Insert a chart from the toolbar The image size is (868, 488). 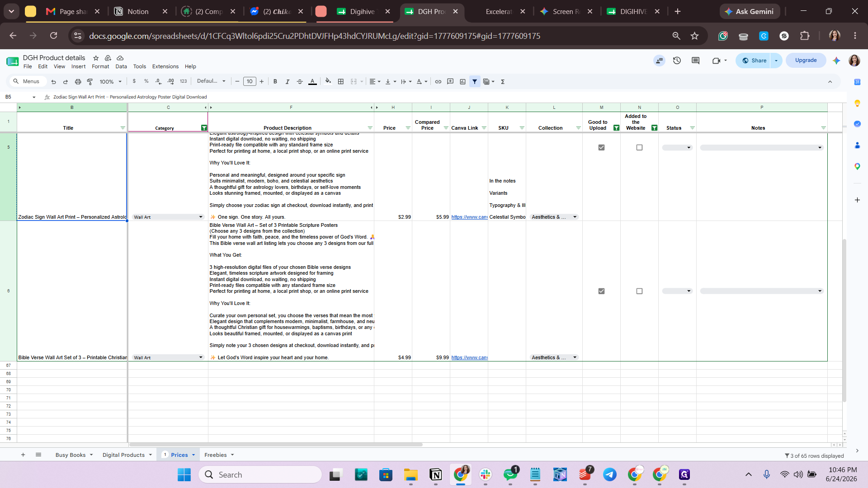coord(462,82)
